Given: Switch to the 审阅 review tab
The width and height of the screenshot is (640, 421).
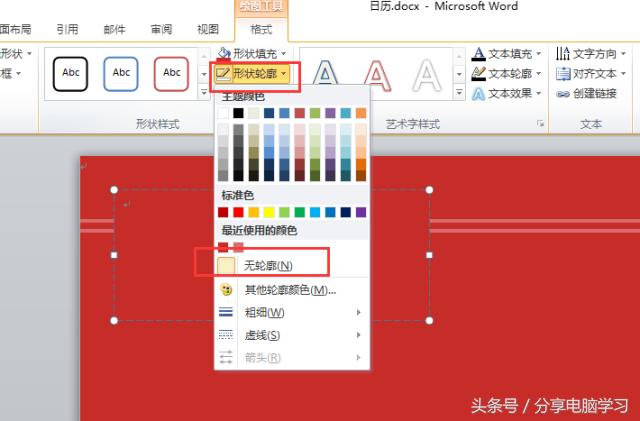Looking at the screenshot, I should point(161,29).
